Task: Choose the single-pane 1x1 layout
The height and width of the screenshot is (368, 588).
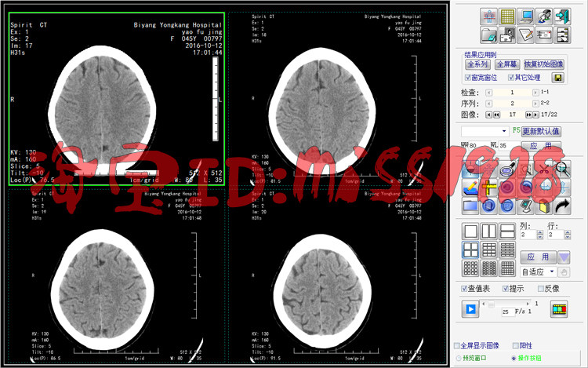Action: tap(470, 231)
